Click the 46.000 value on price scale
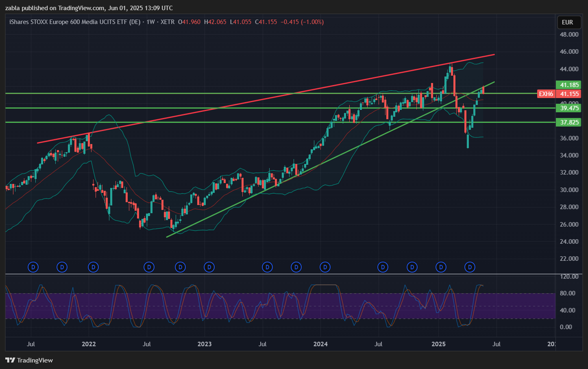 click(569, 52)
